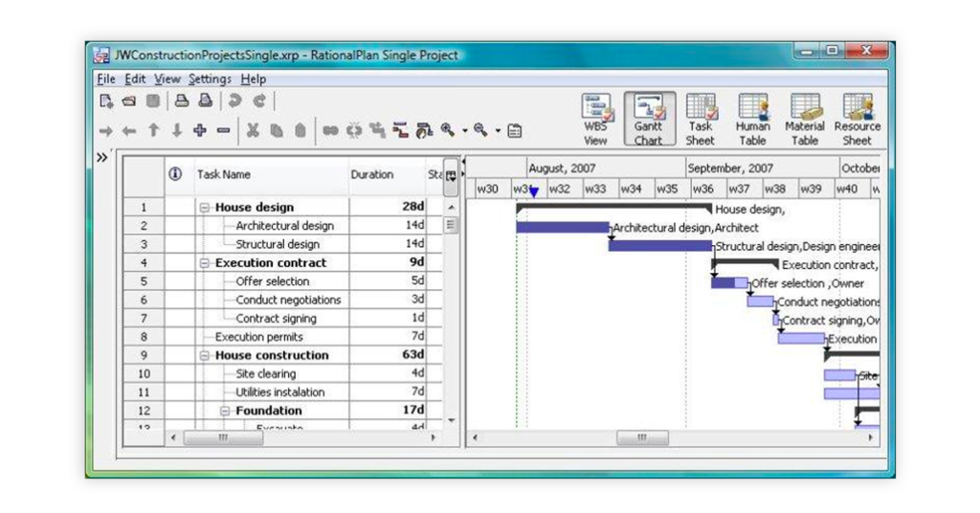
Task: Click the Duration column header
Action: click(387, 174)
